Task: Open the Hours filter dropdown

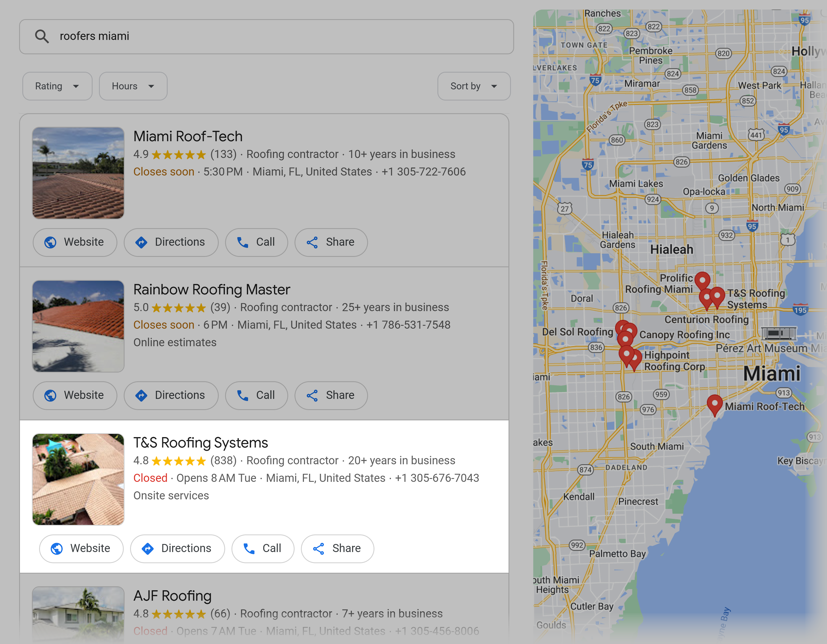Action: (x=133, y=86)
